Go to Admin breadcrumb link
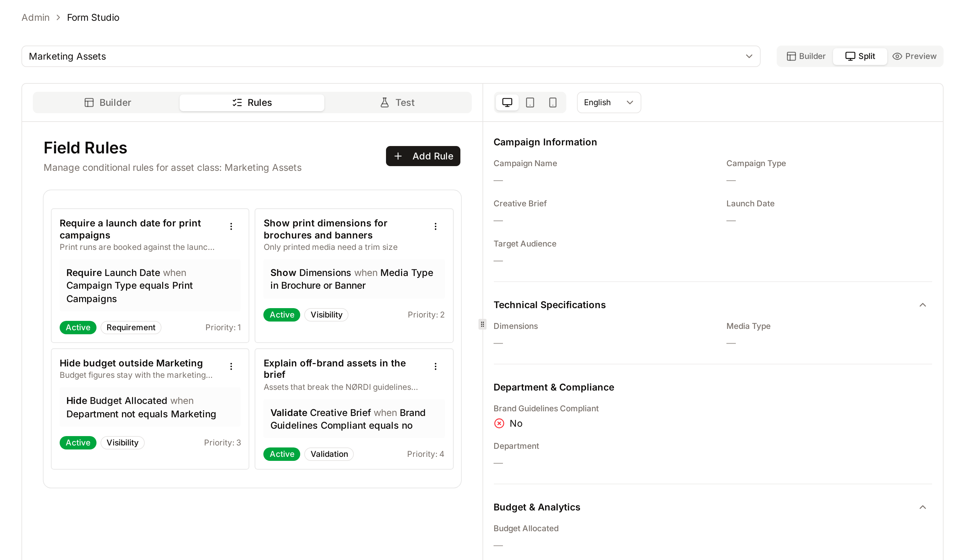The width and height of the screenshot is (965, 560). (x=36, y=17)
